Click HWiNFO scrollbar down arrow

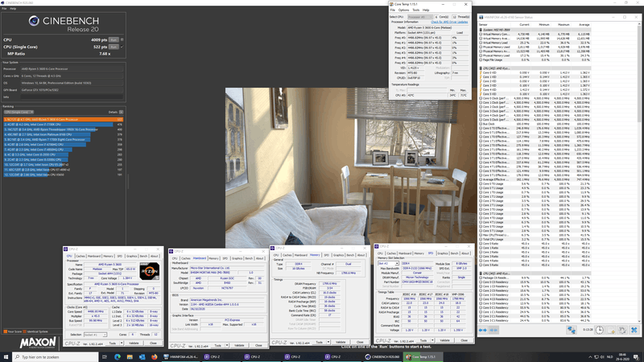point(639,321)
